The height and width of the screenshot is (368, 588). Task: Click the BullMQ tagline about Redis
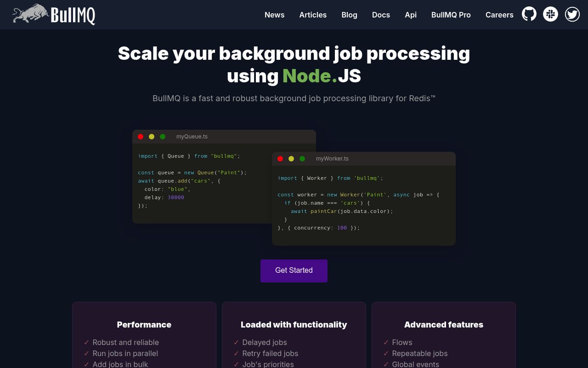click(294, 98)
